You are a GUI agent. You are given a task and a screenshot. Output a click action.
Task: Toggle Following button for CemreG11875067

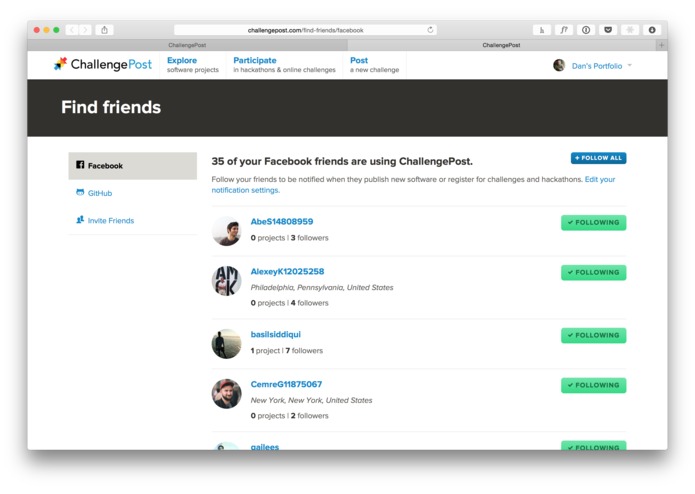pyautogui.click(x=593, y=385)
